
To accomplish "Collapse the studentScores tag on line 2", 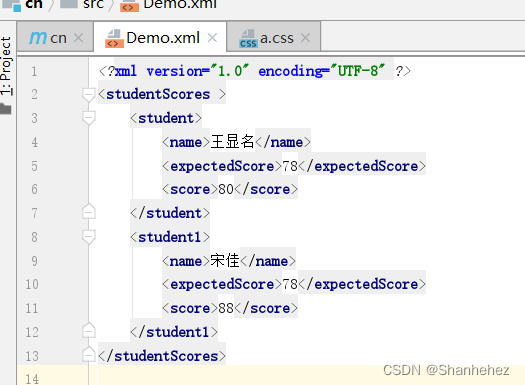I will 88,95.
